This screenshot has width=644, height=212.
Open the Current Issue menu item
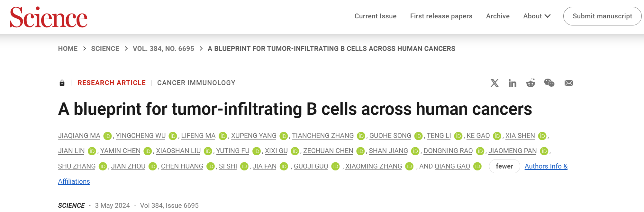point(375,16)
